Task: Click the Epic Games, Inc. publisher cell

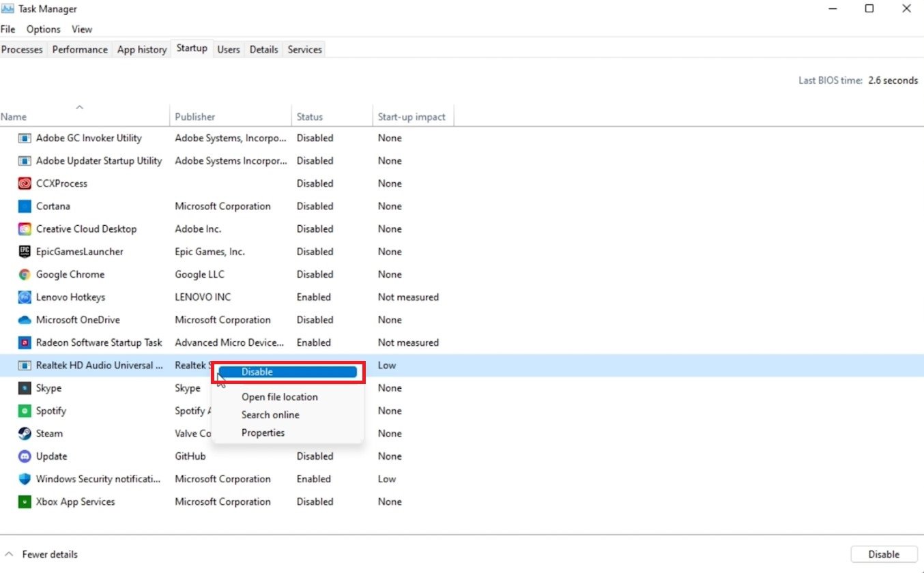Action: pyautogui.click(x=210, y=252)
